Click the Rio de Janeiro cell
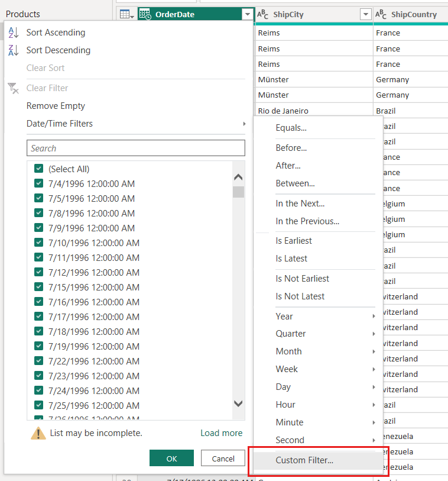This screenshot has width=448, height=481. (x=314, y=111)
